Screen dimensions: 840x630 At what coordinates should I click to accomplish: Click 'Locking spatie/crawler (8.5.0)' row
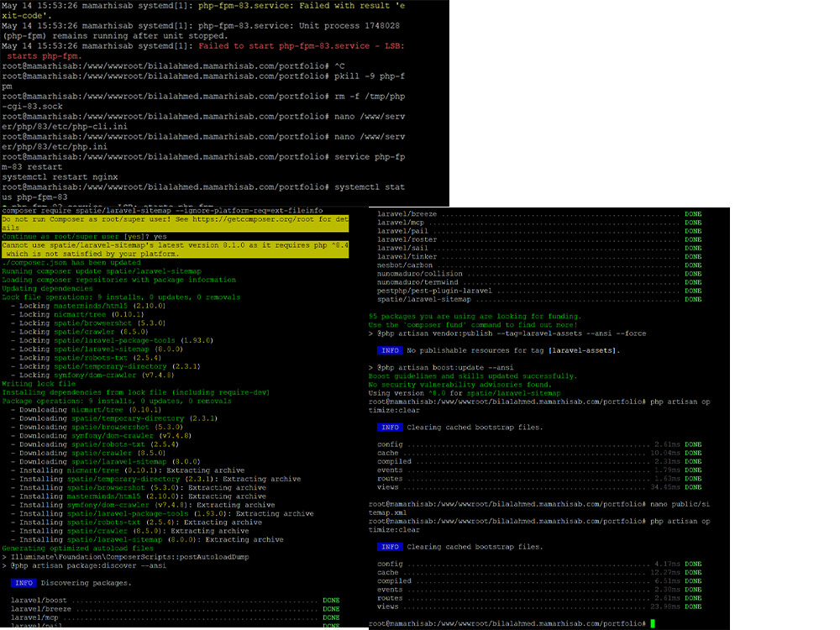pos(80,332)
